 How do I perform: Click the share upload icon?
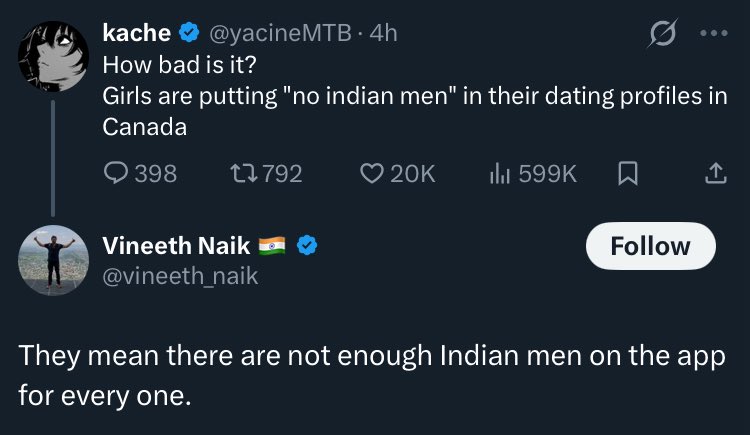[x=715, y=173]
